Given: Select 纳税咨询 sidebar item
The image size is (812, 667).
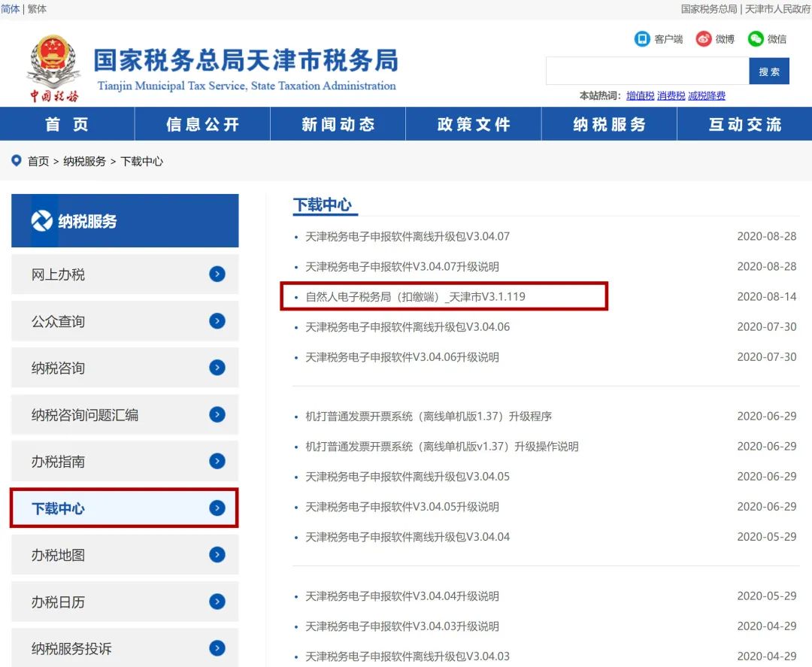Looking at the screenshot, I should click(125, 368).
